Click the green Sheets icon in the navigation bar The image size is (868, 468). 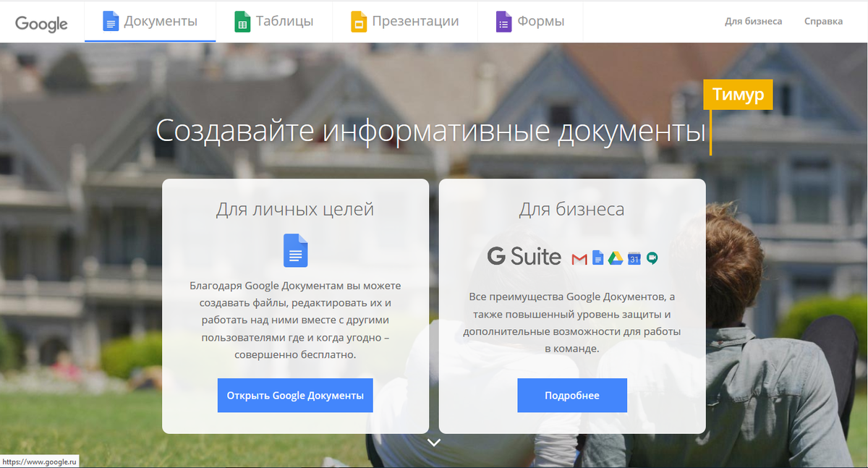coord(242,21)
